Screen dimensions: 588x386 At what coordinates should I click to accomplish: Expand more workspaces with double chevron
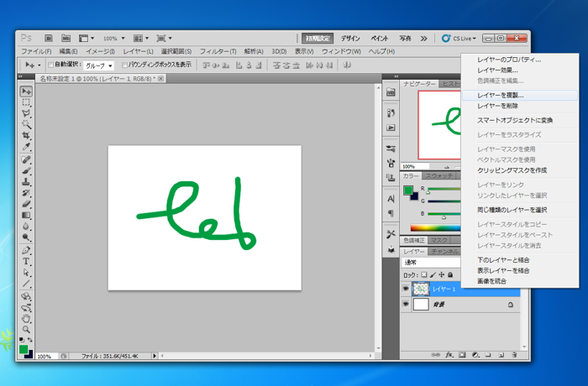pos(423,39)
